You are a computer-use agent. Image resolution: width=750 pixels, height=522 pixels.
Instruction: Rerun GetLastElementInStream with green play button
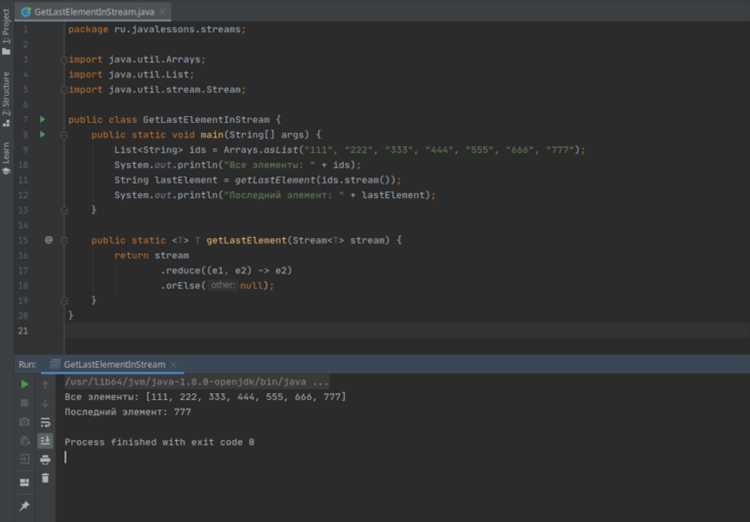pos(24,384)
